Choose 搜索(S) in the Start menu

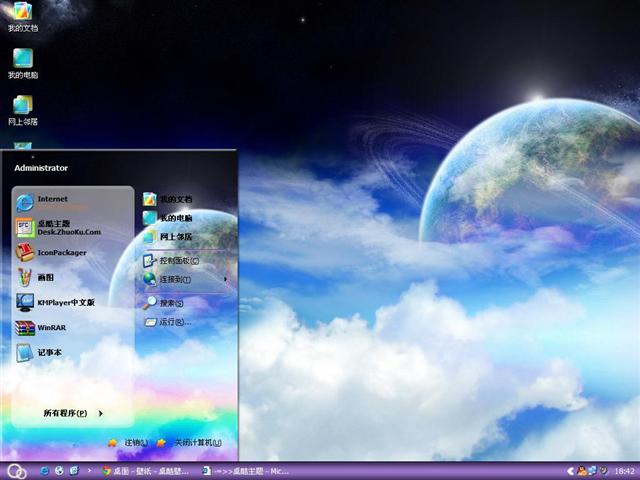165,303
